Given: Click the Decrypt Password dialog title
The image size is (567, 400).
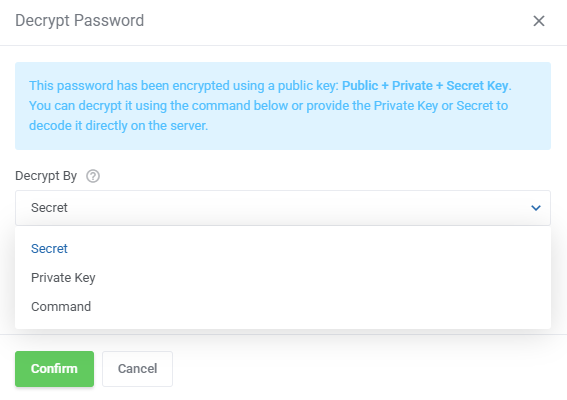Looking at the screenshot, I should tap(80, 21).
